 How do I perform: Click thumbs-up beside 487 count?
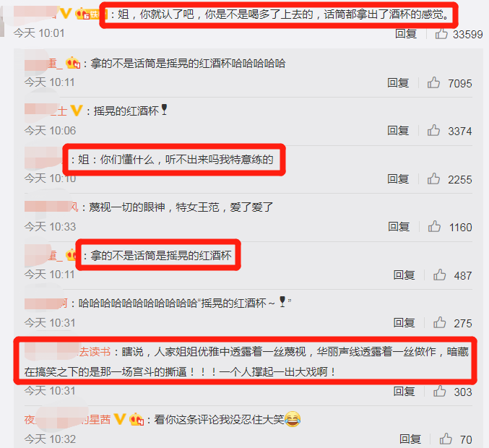(439, 275)
